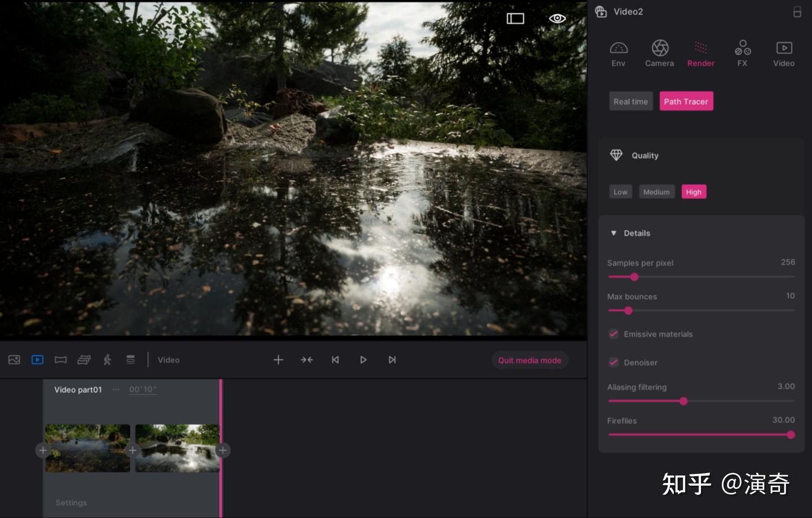The height and width of the screenshot is (518, 812).
Task: Click the Quit media mode button
Action: tap(529, 360)
